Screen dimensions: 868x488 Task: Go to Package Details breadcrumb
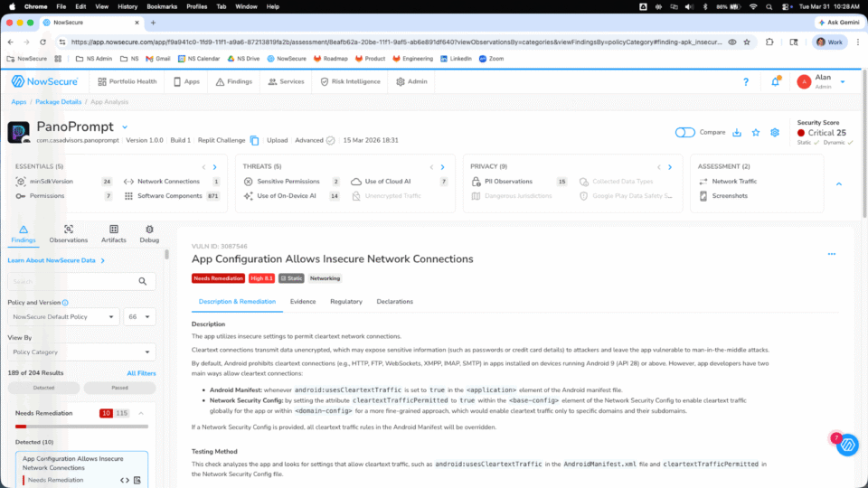58,102
